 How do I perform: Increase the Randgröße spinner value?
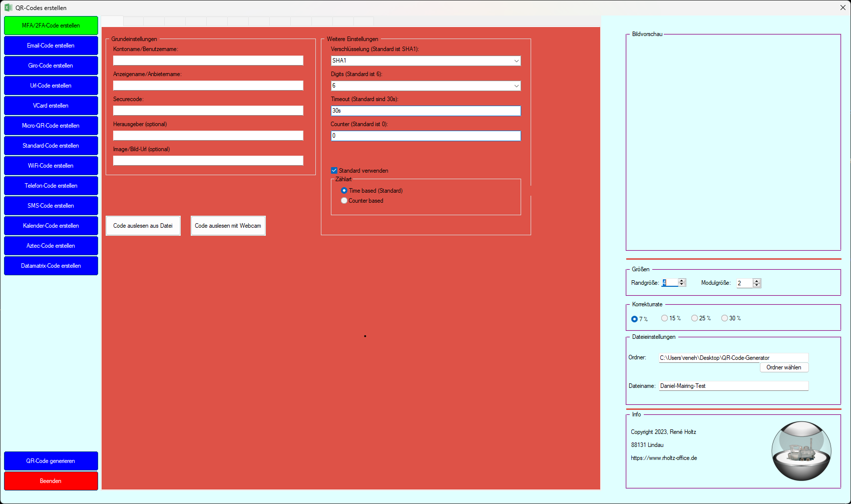click(x=682, y=281)
